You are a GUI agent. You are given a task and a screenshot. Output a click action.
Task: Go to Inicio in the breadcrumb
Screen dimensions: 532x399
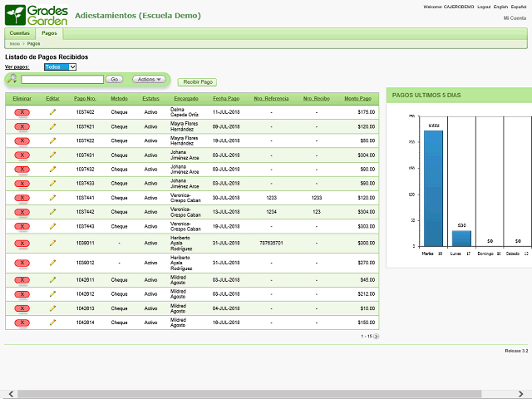15,44
